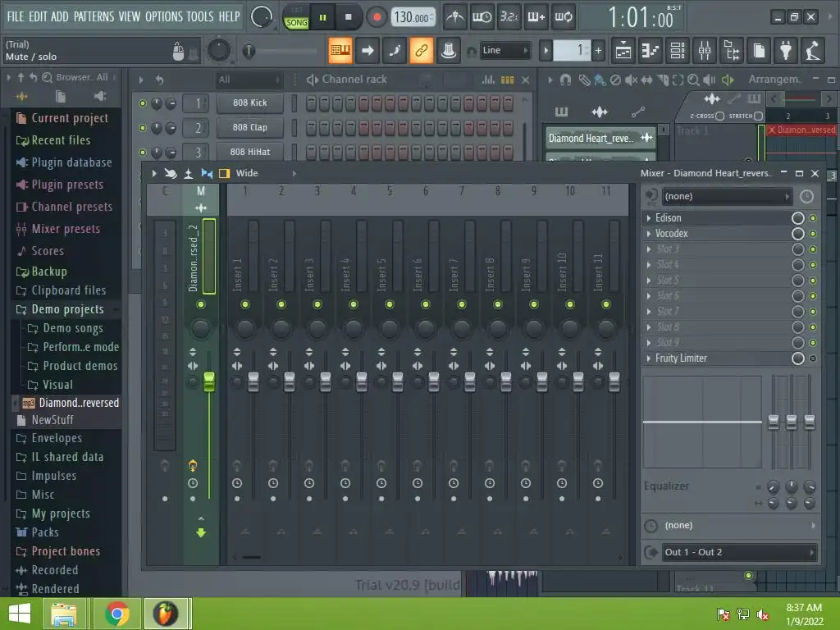Open the mixer toolbar icon
Viewport: 840px width, 630px height.
pyautogui.click(x=705, y=51)
